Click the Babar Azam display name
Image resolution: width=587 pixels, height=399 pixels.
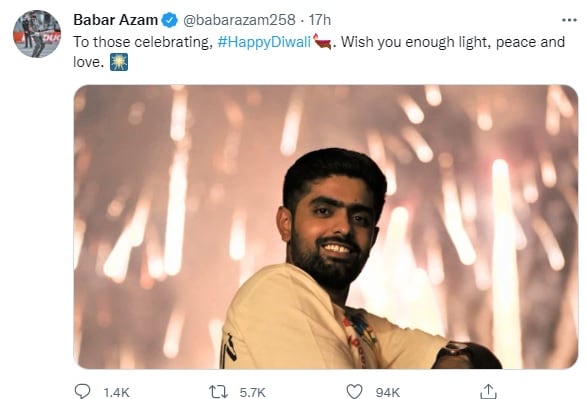(x=116, y=20)
